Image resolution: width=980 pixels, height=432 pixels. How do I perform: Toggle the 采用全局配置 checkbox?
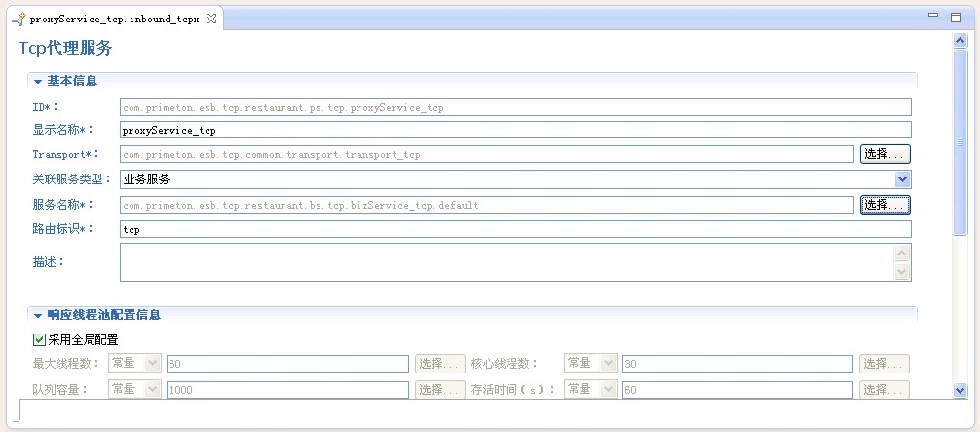click(40, 339)
